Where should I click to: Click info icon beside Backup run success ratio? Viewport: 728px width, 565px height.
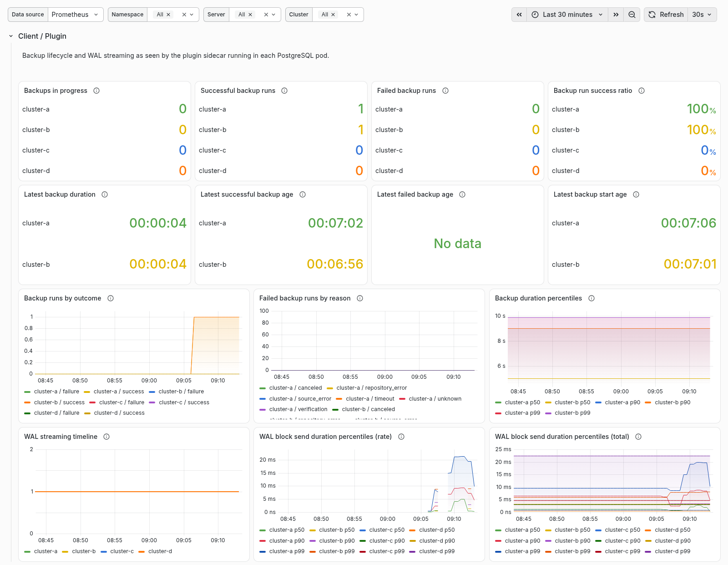642,91
